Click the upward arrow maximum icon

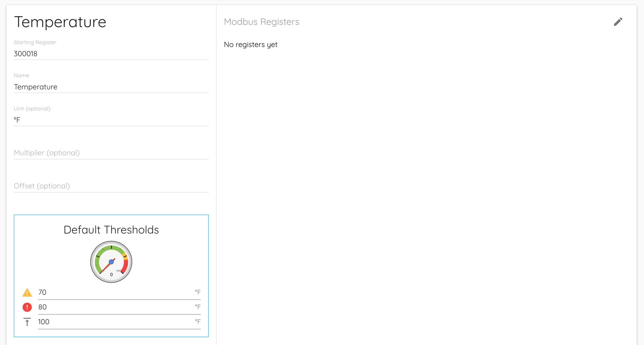(x=27, y=322)
